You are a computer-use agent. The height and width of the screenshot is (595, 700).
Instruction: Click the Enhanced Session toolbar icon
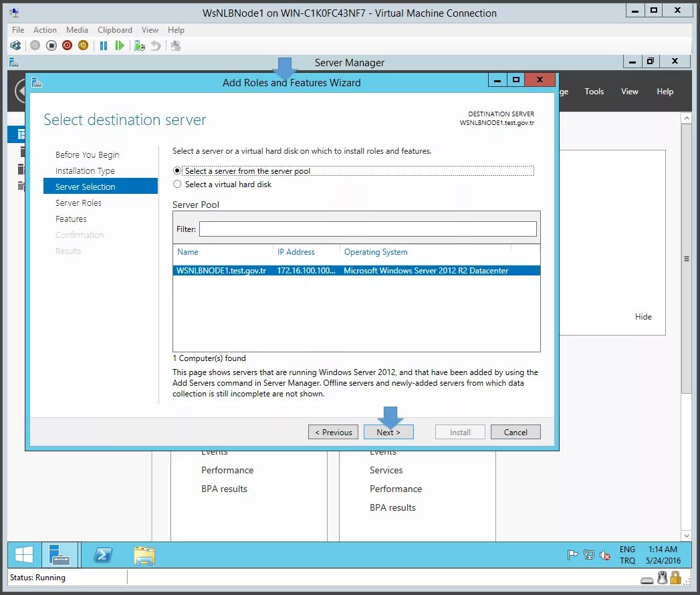point(176,45)
